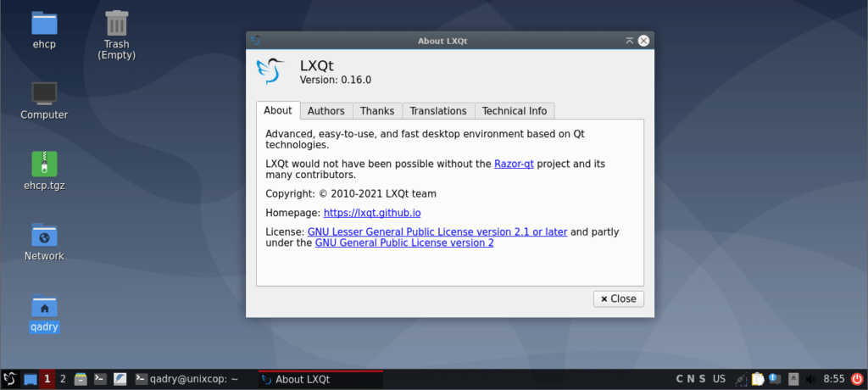Switch to the About tab
868x390 pixels.
(x=278, y=110)
